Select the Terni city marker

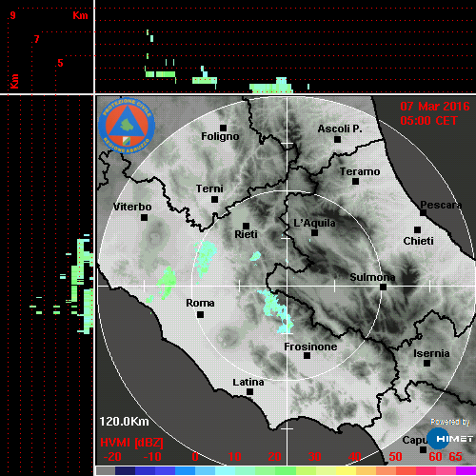[214, 199]
